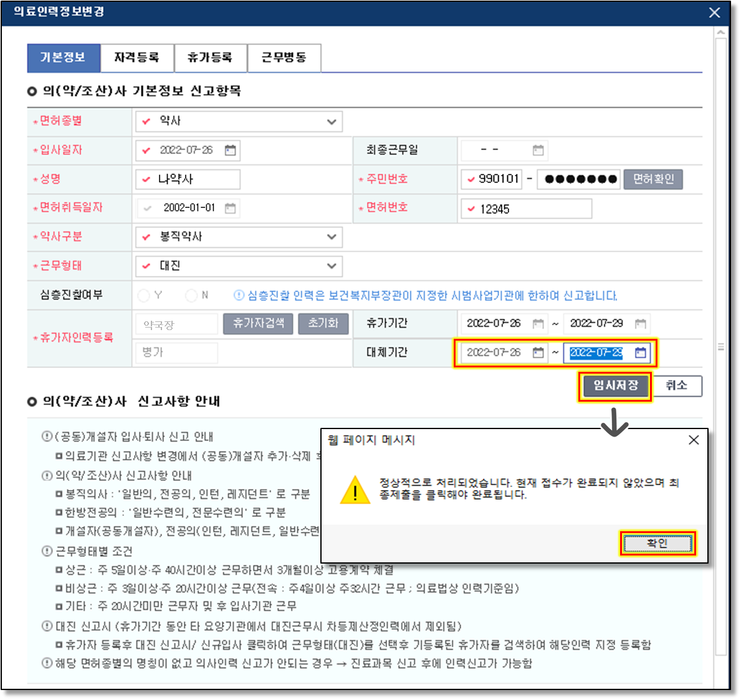This screenshot has width=741, height=700.
Task: Open the 휴가등록 tab
Action: pyautogui.click(x=210, y=58)
